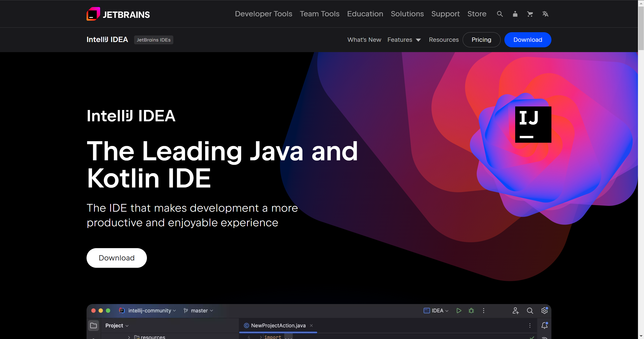Click the add collaborator icon in IDE preview
Viewport: 644px width, 339px height.
515,311
